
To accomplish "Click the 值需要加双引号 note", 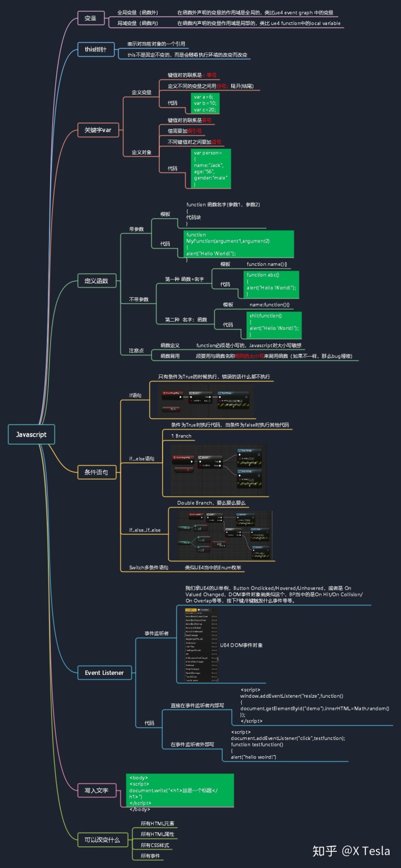I will click(185, 131).
